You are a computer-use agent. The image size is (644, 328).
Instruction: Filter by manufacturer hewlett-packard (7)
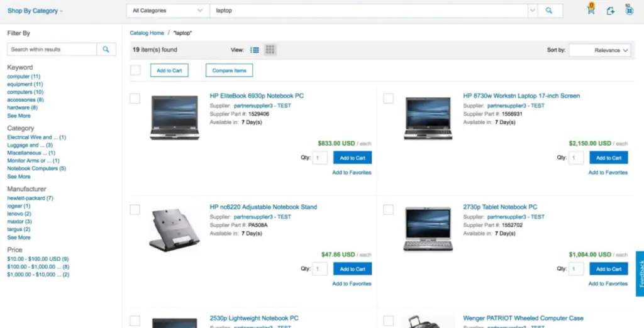click(x=30, y=198)
